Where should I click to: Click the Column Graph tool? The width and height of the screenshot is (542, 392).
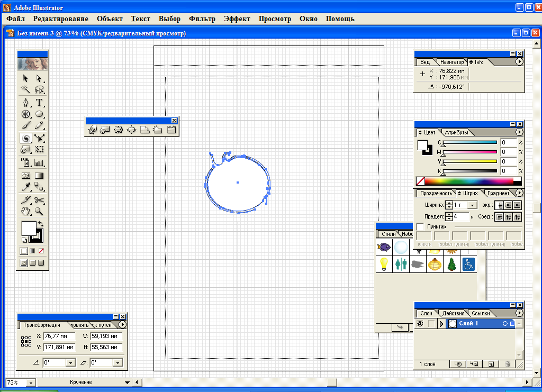coord(39,163)
